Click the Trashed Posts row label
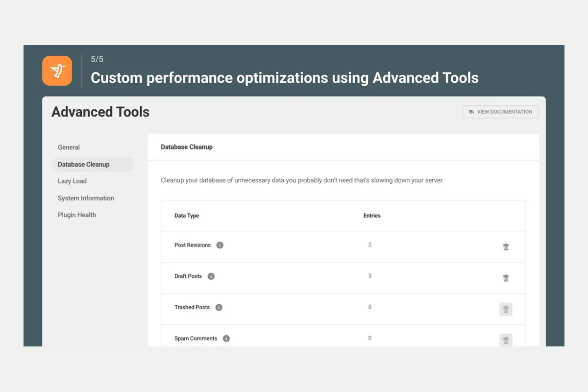Viewport: 588px width, 392px height. coord(192,307)
